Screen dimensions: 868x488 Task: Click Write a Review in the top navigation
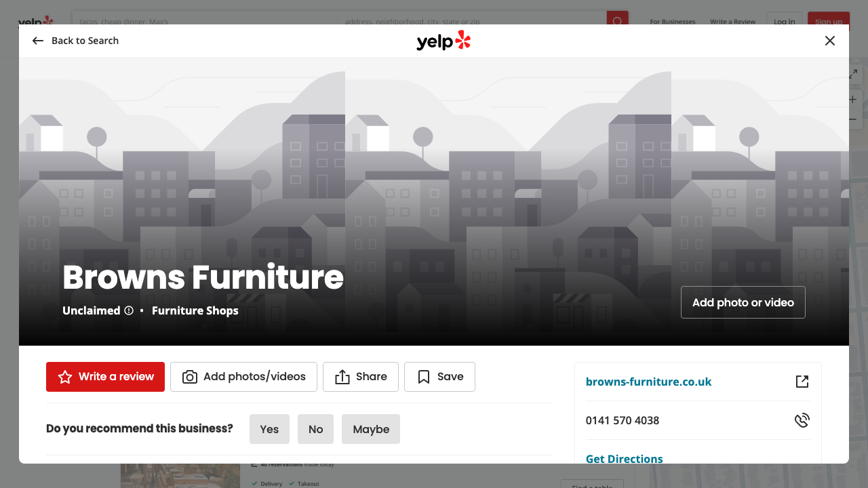tap(732, 21)
